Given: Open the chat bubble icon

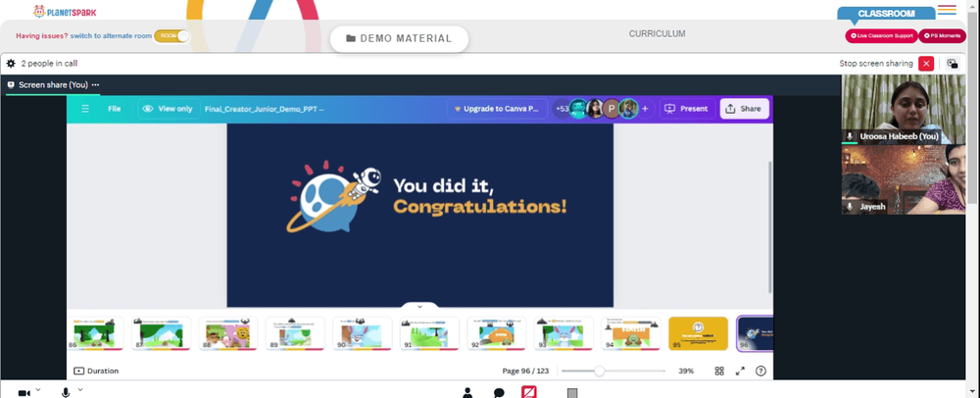Looking at the screenshot, I should [499, 393].
